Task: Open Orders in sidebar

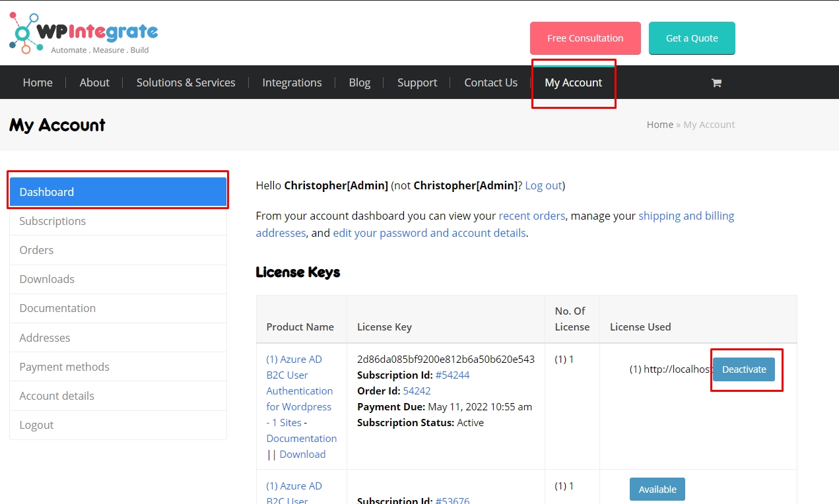Action: pyautogui.click(x=118, y=250)
